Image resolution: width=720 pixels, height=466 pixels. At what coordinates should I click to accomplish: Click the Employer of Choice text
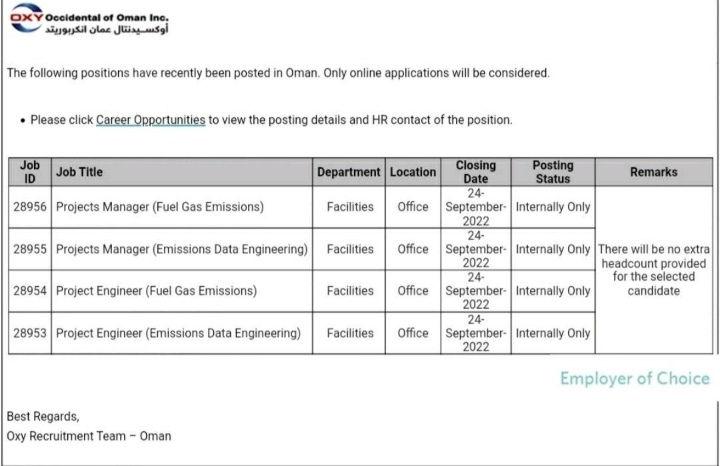634,379
